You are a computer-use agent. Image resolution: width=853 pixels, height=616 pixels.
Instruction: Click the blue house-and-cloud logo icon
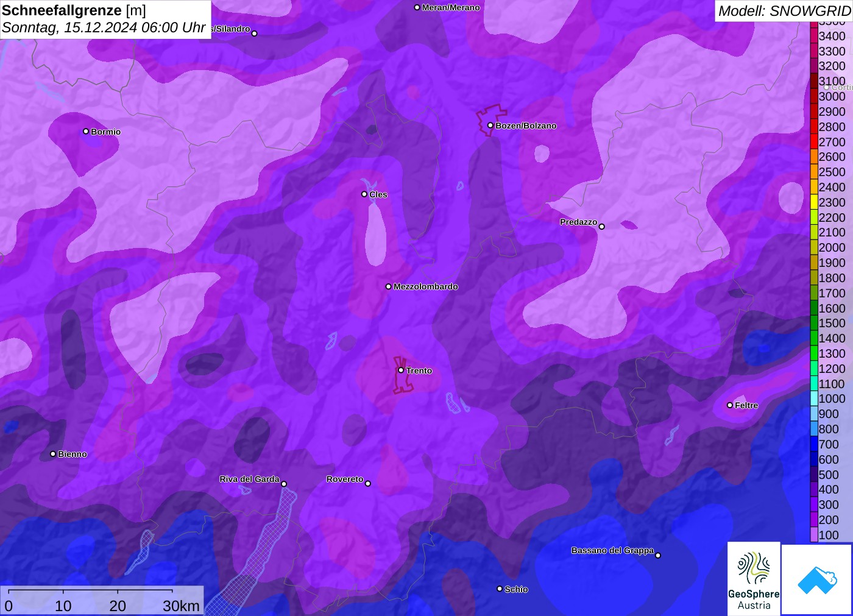tap(817, 579)
